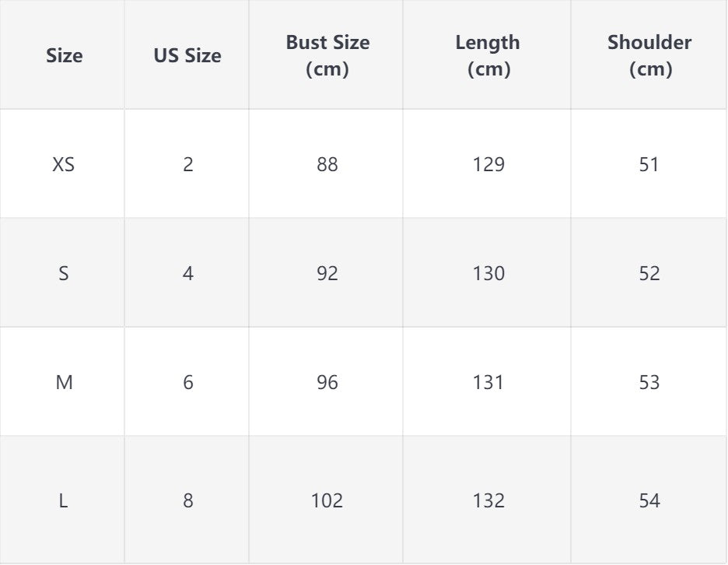Screen dimensions: 728x565
Task: Click the US Size column header
Action: coord(187,55)
